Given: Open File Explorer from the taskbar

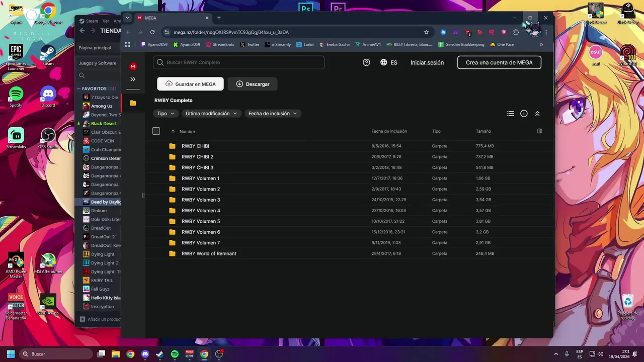Looking at the screenshot, I should click(116, 354).
